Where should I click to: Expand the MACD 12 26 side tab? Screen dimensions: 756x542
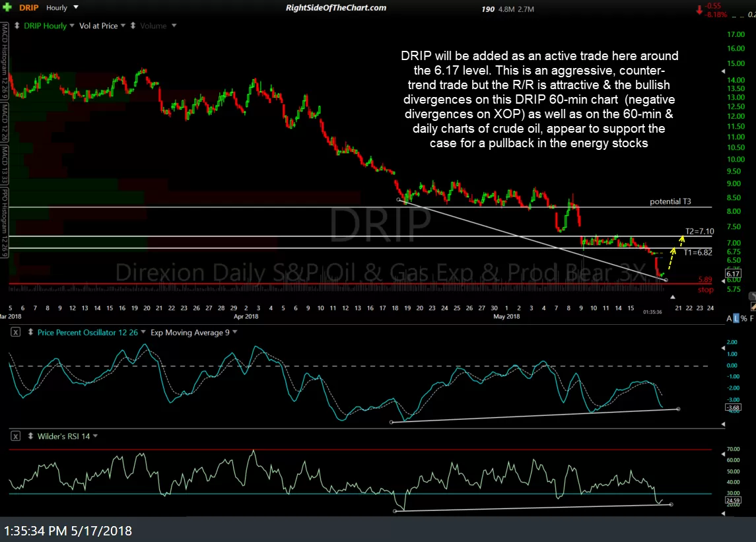[5, 121]
